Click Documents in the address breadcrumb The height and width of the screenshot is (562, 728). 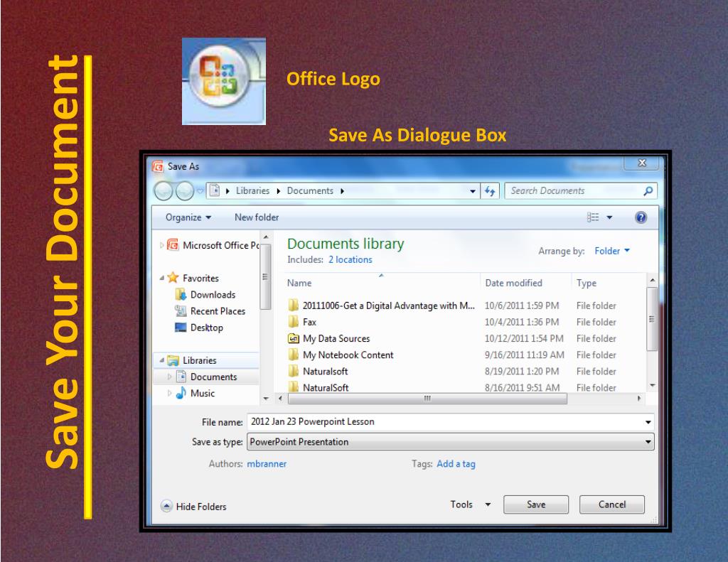coord(310,190)
